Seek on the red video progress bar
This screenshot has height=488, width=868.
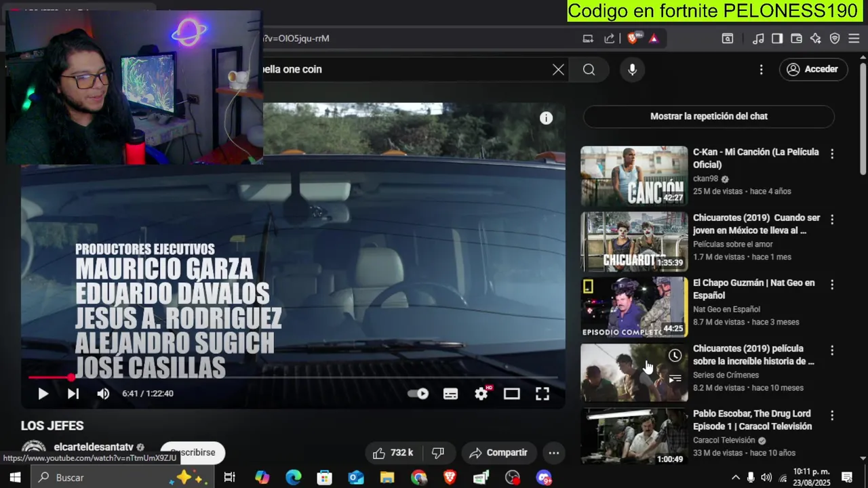[x=293, y=377]
